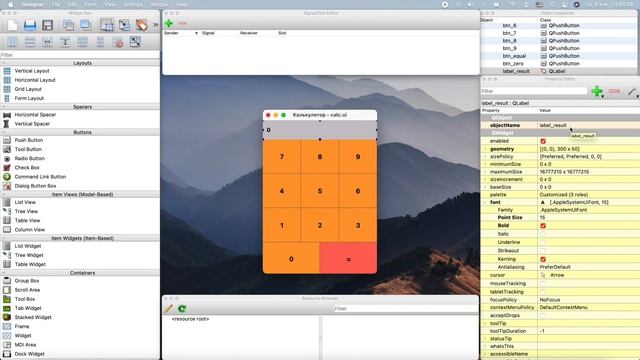
Task: Collapse the font property group
Action: [x=485, y=202]
